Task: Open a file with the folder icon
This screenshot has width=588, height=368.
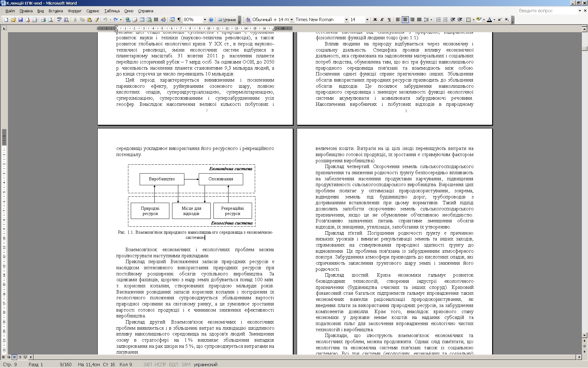Action: click(13, 20)
